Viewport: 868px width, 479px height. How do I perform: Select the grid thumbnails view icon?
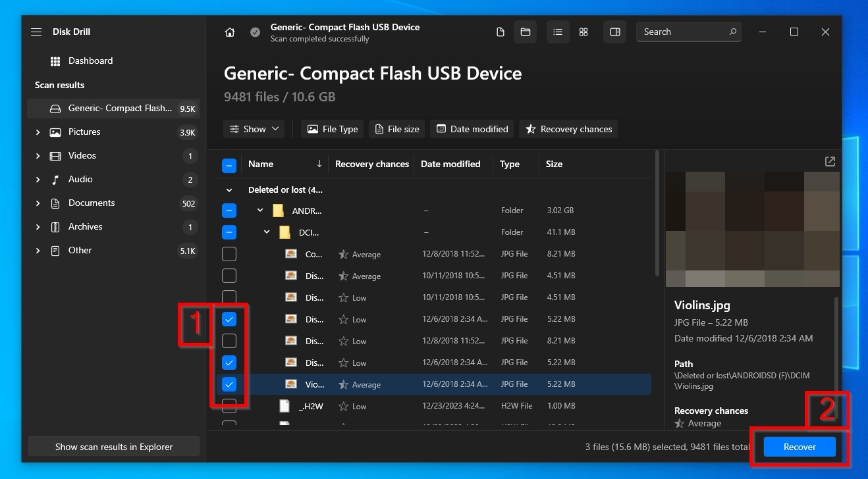(x=583, y=32)
